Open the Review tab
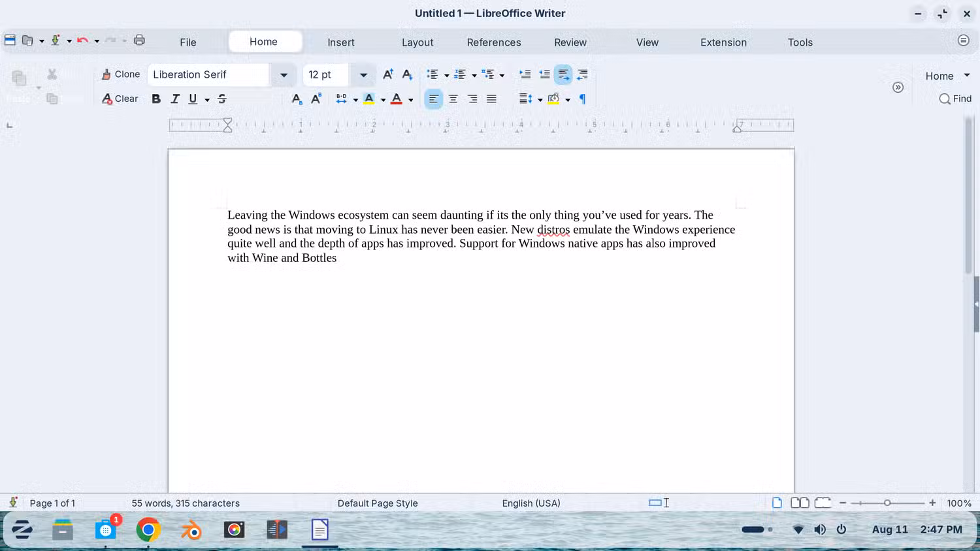Screen dimensions: 980x551 pyautogui.click(x=570, y=42)
